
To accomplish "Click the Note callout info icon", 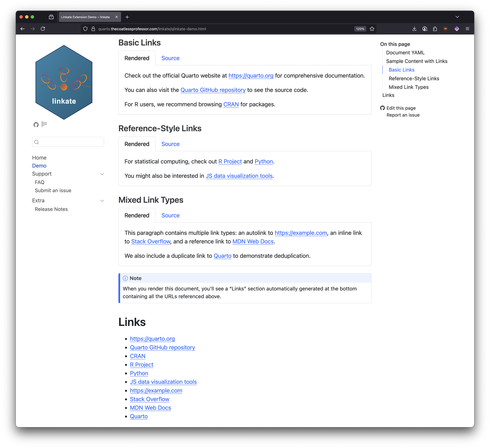I will [x=125, y=278].
